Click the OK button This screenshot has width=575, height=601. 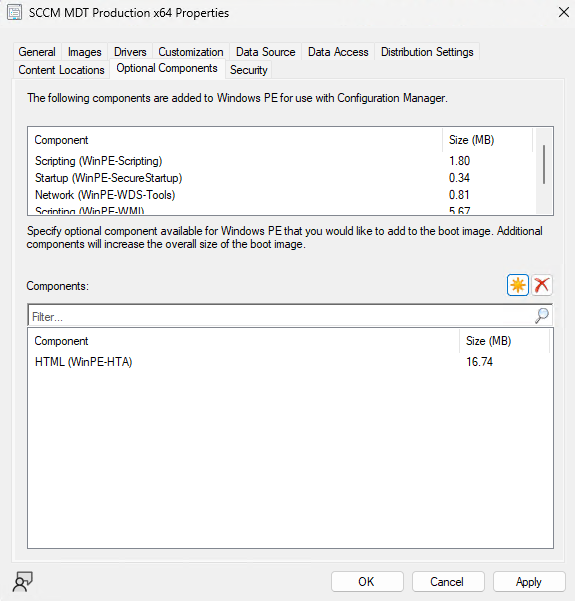pos(367,581)
